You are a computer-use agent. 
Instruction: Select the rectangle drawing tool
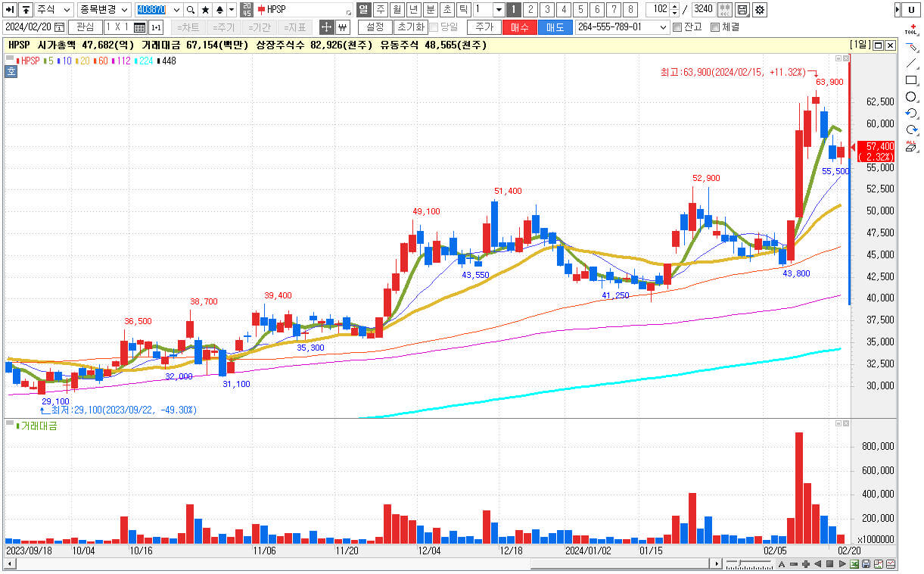[911, 80]
